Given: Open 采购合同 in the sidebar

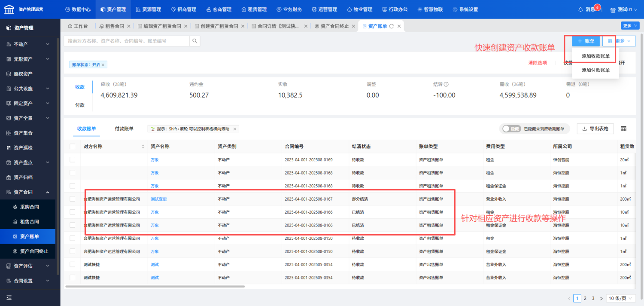Looking at the screenshot, I should [28, 207].
